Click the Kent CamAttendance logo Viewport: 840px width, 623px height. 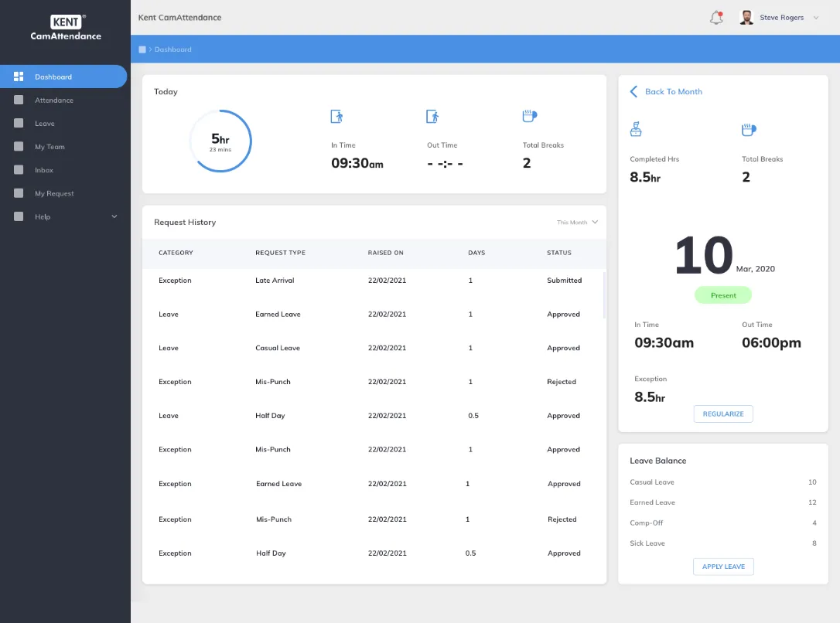[66, 28]
